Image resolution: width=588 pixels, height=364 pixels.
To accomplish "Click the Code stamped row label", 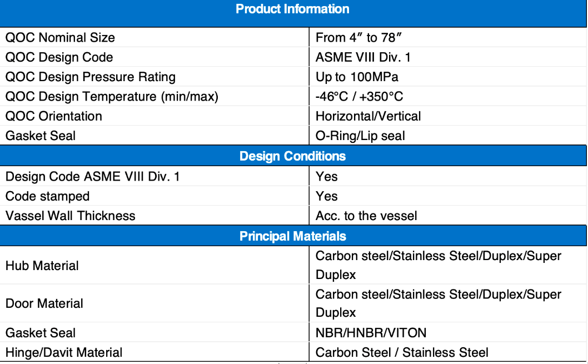I will pos(48,196).
